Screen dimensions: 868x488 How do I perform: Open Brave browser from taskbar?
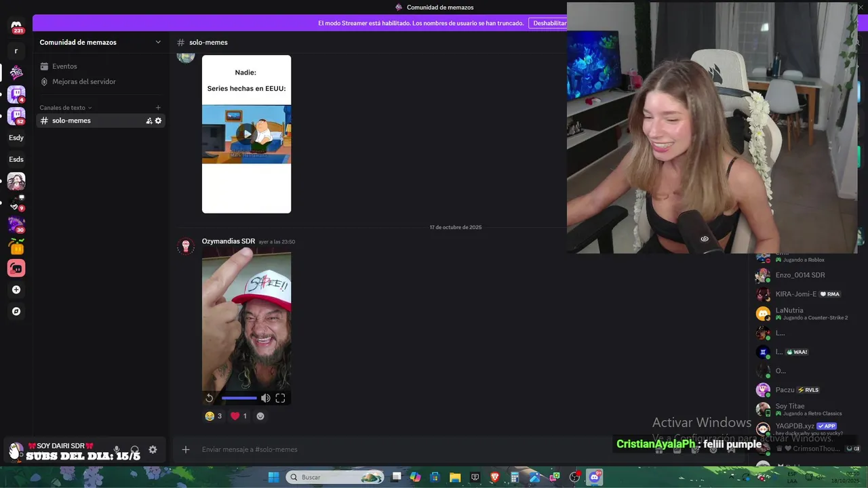(x=495, y=477)
